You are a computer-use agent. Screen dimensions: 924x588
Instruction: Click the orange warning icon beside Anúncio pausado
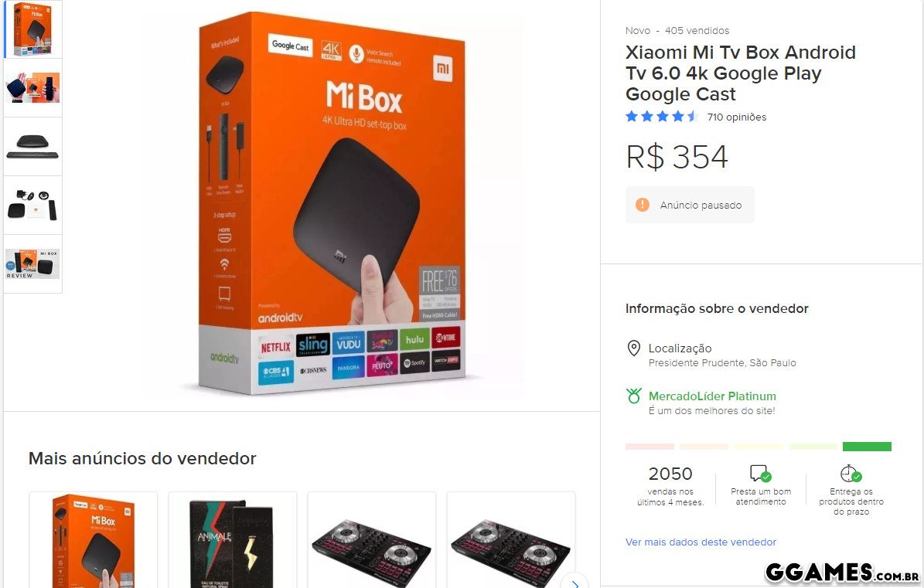(643, 205)
